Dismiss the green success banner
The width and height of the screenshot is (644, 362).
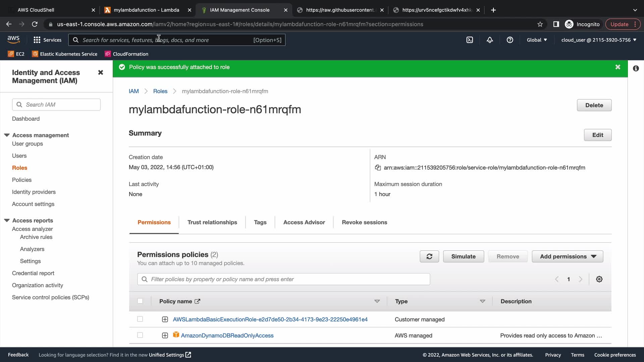[x=618, y=67]
